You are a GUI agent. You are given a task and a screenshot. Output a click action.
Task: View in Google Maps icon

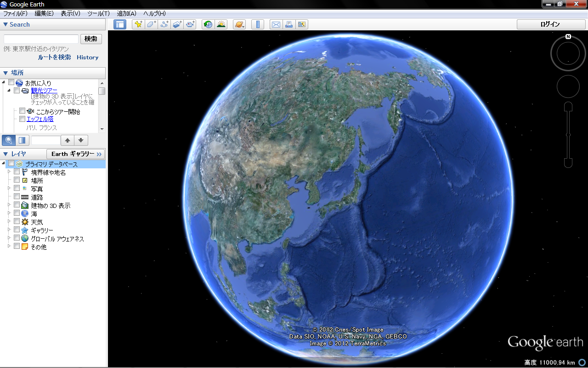pyautogui.click(x=302, y=24)
